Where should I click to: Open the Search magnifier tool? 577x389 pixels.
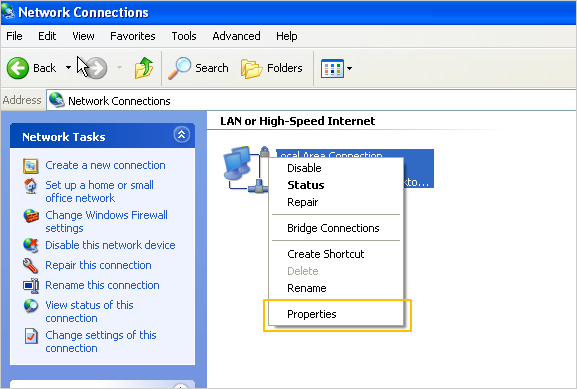[180, 68]
